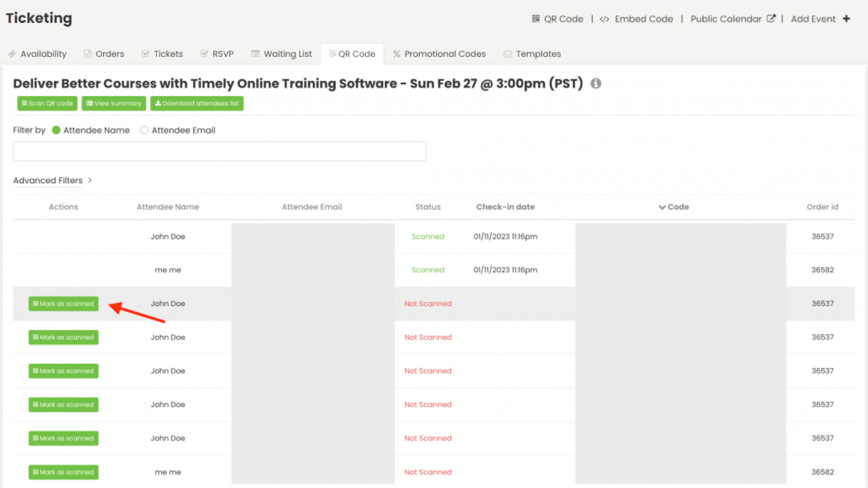Image resolution: width=868 pixels, height=488 pixels.
Task: Click Download attendees list button
Action: click(x=197, y=103)
